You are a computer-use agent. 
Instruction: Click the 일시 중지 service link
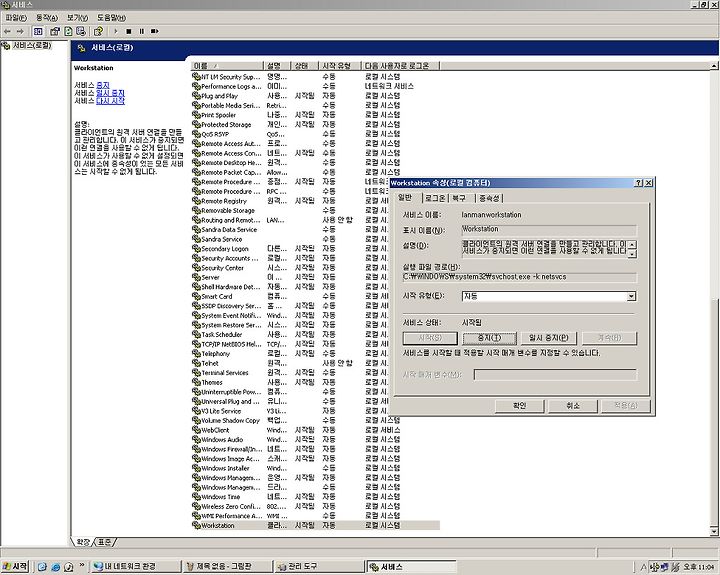[110, 93]
